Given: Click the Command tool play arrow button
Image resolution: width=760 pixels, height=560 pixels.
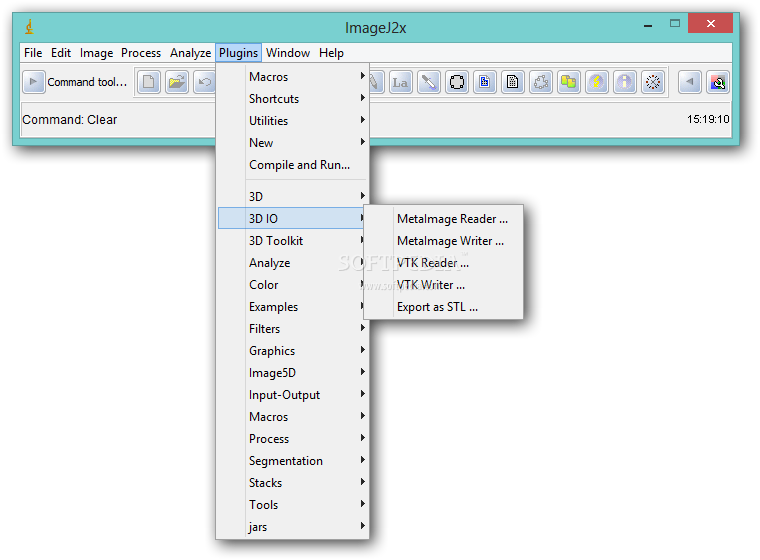Looking at the screenshot, I should [33, 82].
